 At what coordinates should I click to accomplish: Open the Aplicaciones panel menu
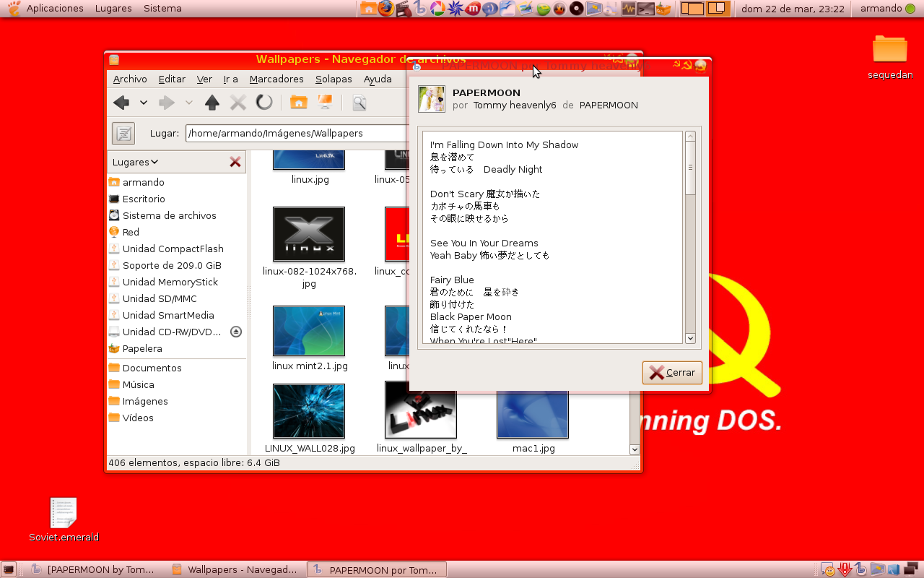coord(55,9)
